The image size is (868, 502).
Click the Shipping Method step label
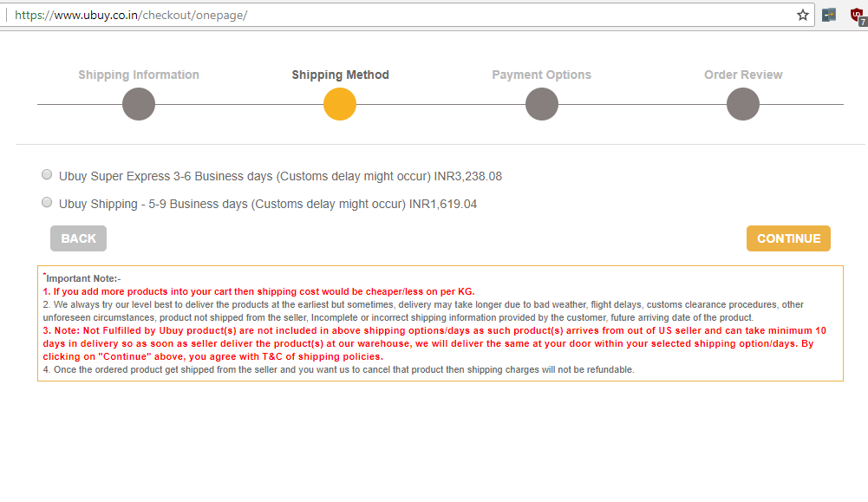[x=340, y=75]
